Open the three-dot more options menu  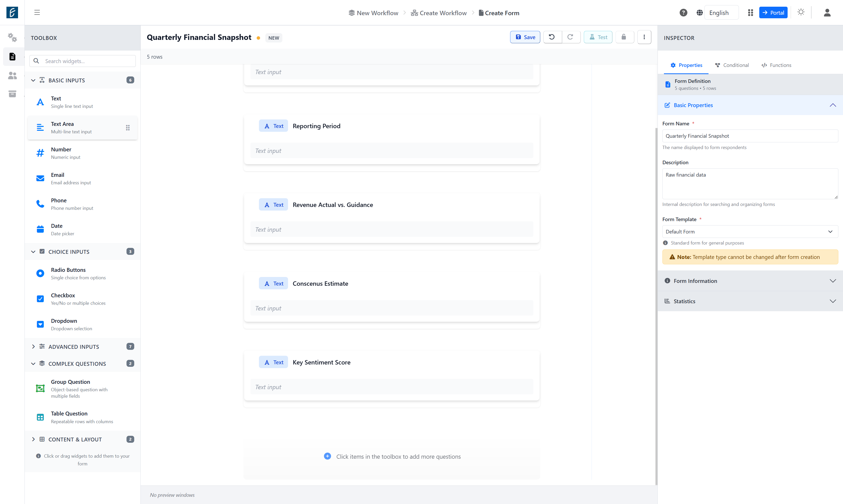tap(644, 37)
